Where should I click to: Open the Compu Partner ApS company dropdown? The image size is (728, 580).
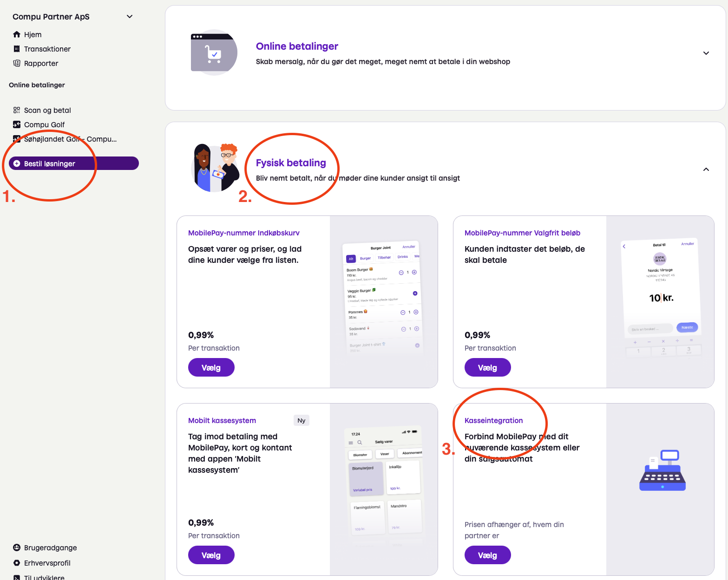coord(130,17)
